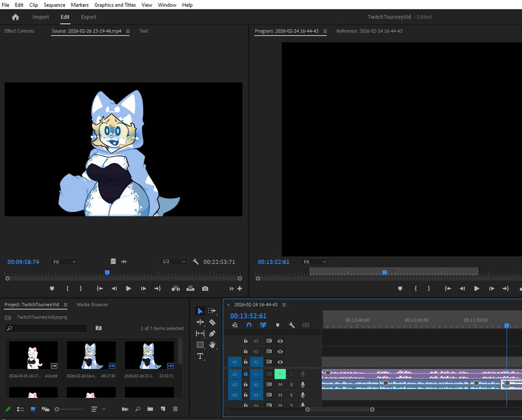Select the Selection tool arrow
The width and height of the screenshot is (522, 420).
(x=200, y=311)
